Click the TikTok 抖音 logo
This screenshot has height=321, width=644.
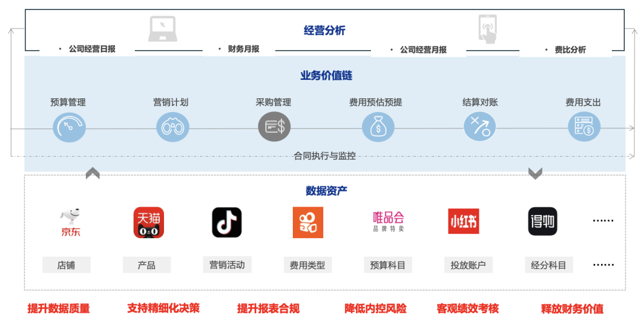[227, 222]
